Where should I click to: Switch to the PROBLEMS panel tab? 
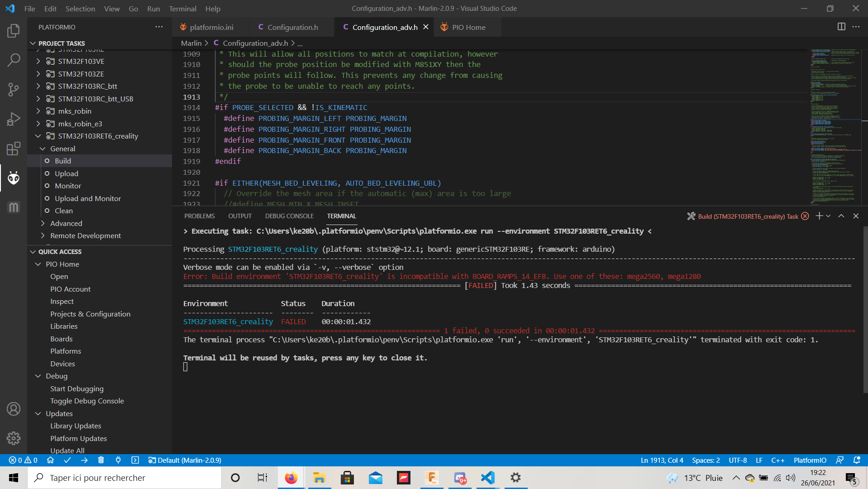pos(199,216)
